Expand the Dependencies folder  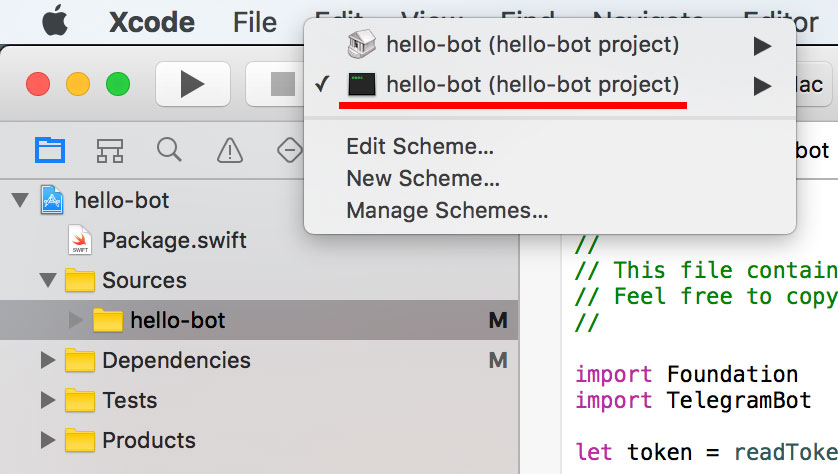coord(48,360)
